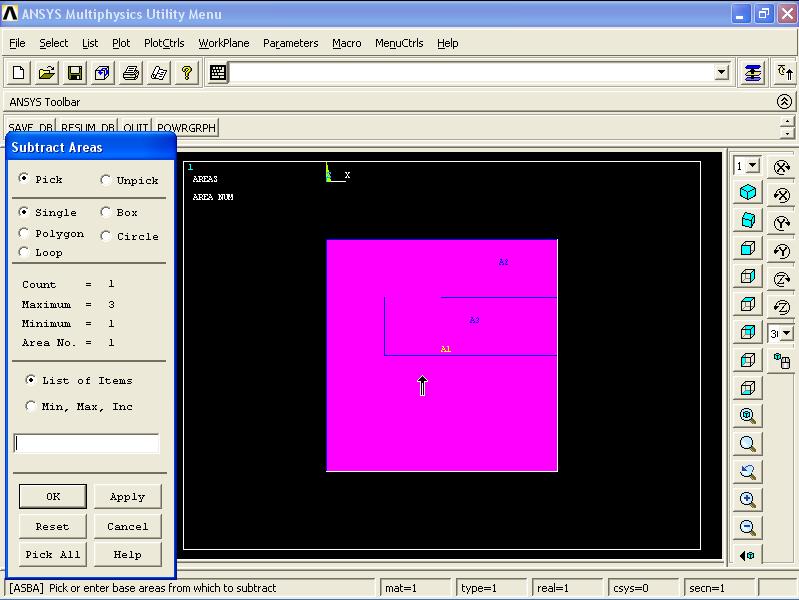Click the Pan Left arrow icon
The height and width of the screenshot is (600, 799).
tap(748, 555)
